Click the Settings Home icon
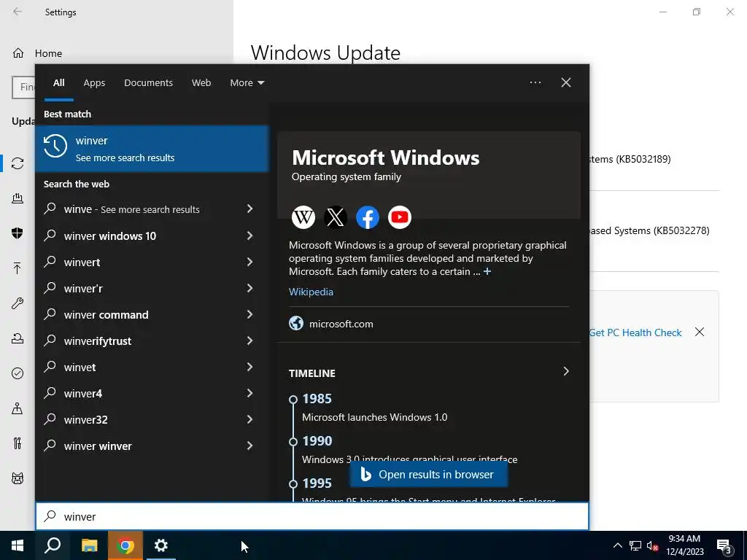This screenshot has width=747, height=560. pyautogui.click(x=18, y=52)
